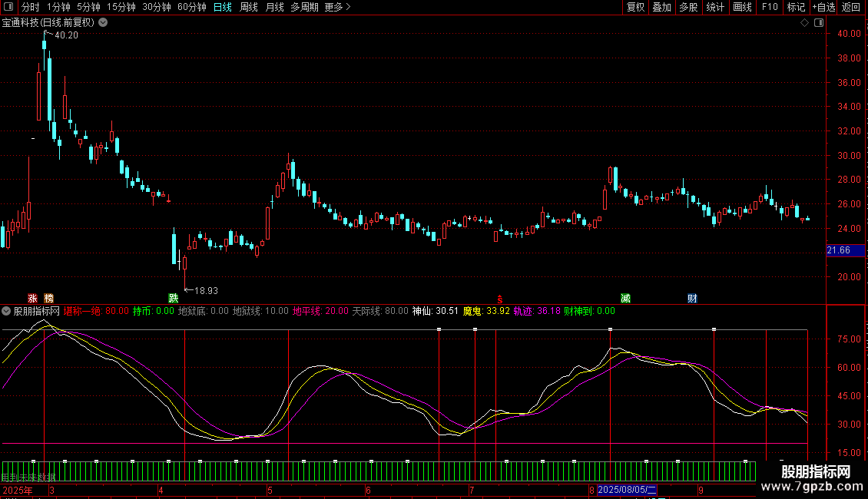868x499 pixels.
Task: Expand the 更多 periods menu
Action: [x=337, y=7]
